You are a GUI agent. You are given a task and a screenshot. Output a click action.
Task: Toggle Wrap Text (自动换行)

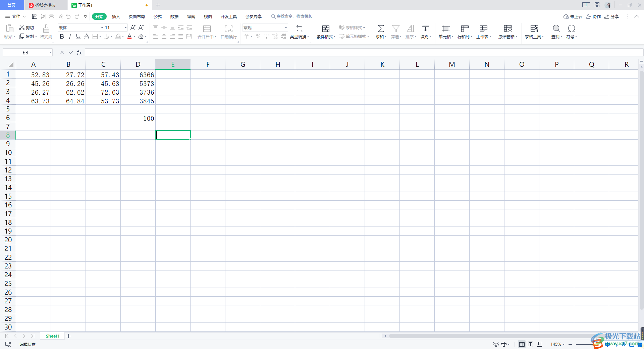click(229, 32)
